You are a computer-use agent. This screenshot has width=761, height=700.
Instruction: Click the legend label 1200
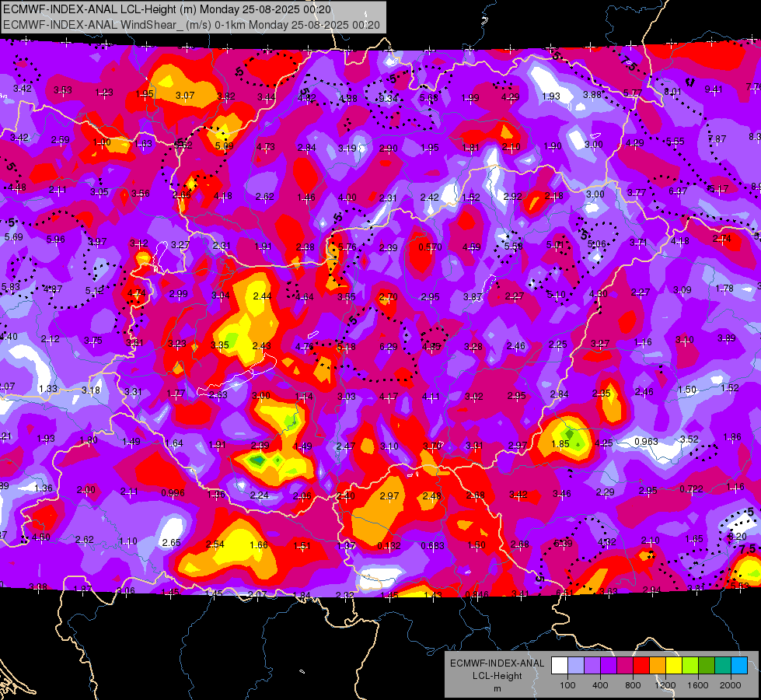tap(665, 685)
